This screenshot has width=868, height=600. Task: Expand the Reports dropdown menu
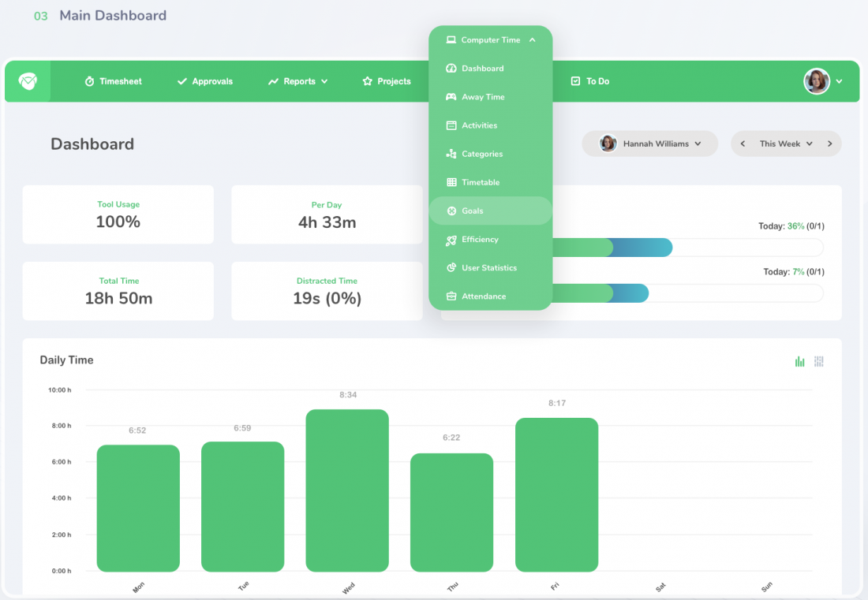[298, 80]
